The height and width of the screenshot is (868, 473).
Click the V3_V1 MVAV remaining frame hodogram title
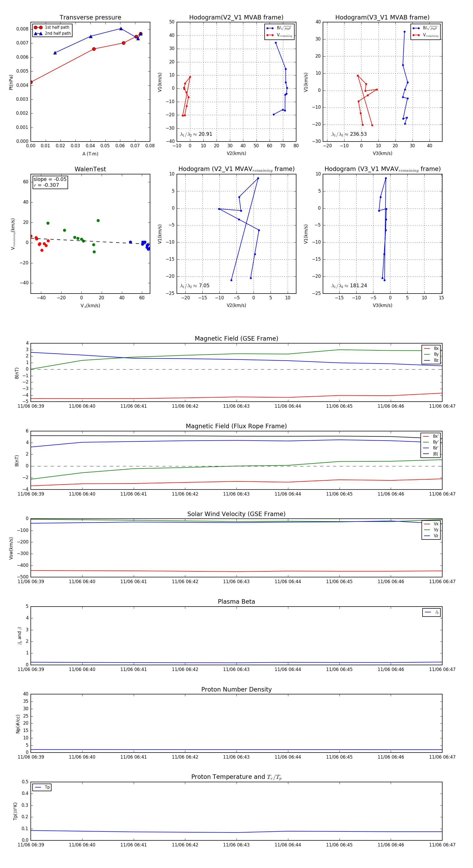382,169
